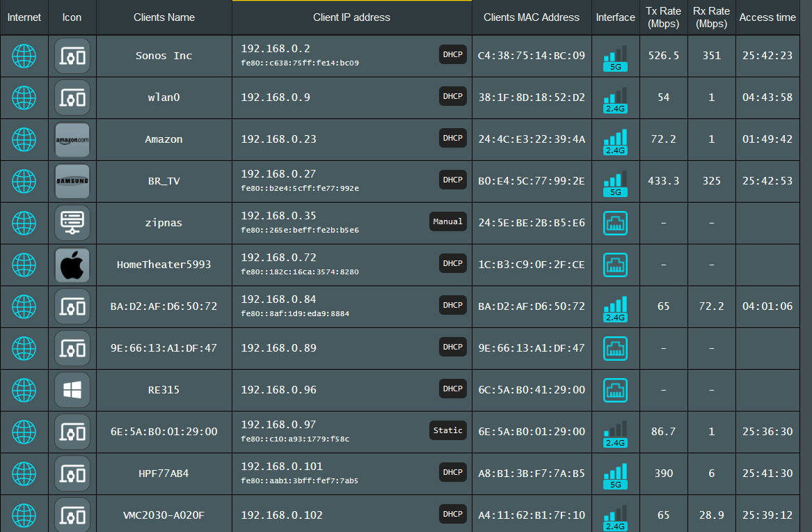Click device icon in 192.168.0.89 row

(72, 349)
